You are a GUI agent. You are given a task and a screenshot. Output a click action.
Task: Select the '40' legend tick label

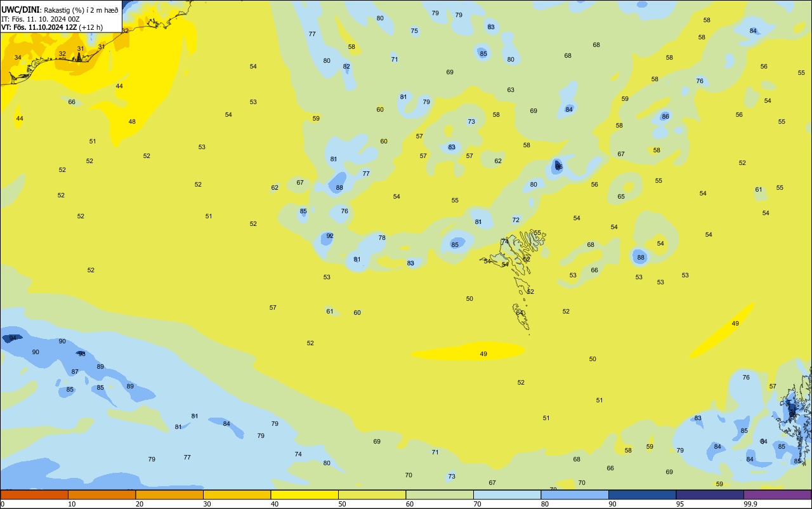[275, 504]
